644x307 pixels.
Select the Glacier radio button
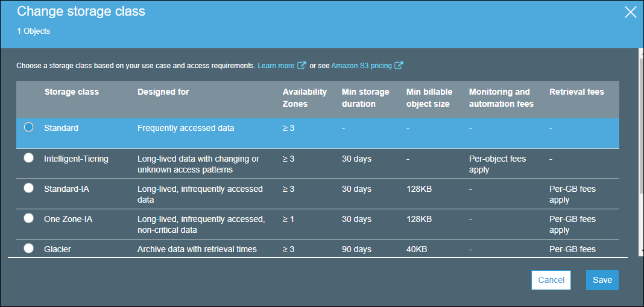(x=29, y=248)
